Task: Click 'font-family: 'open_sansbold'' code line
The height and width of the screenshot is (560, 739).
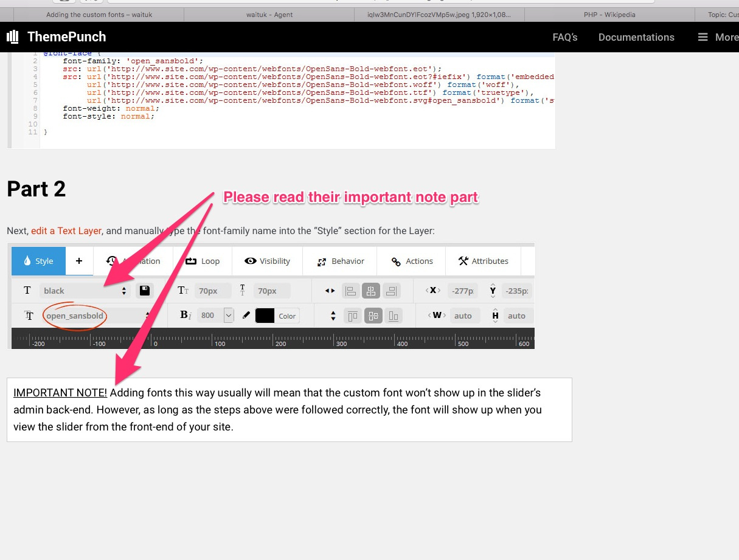Action: [133, 61]
